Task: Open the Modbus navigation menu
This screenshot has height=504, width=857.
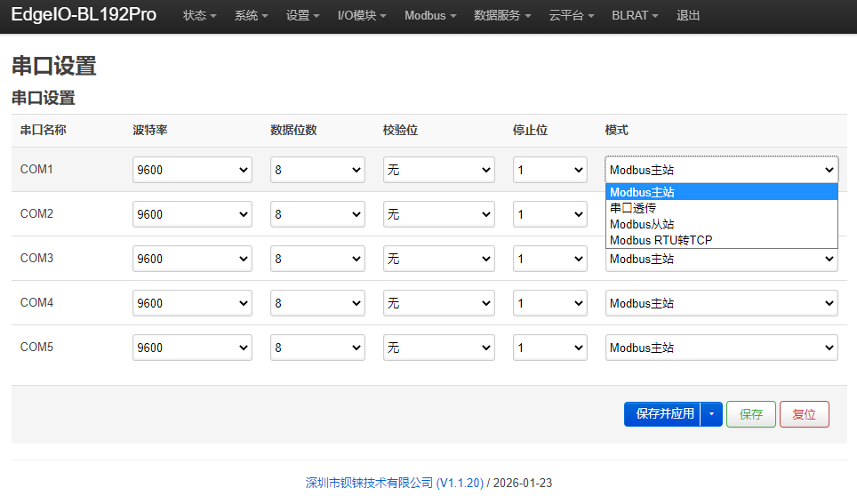Action: point(430,15)
